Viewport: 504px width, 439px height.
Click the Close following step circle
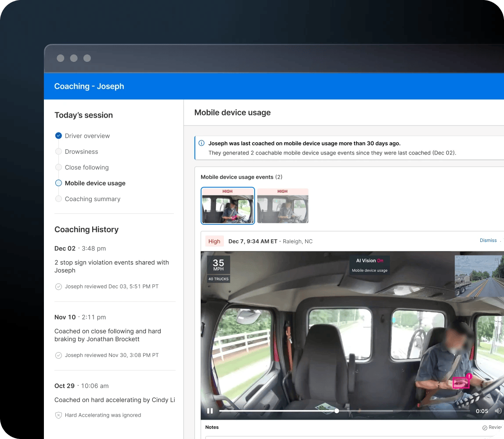pyautogui.click(x=58, y=167)
